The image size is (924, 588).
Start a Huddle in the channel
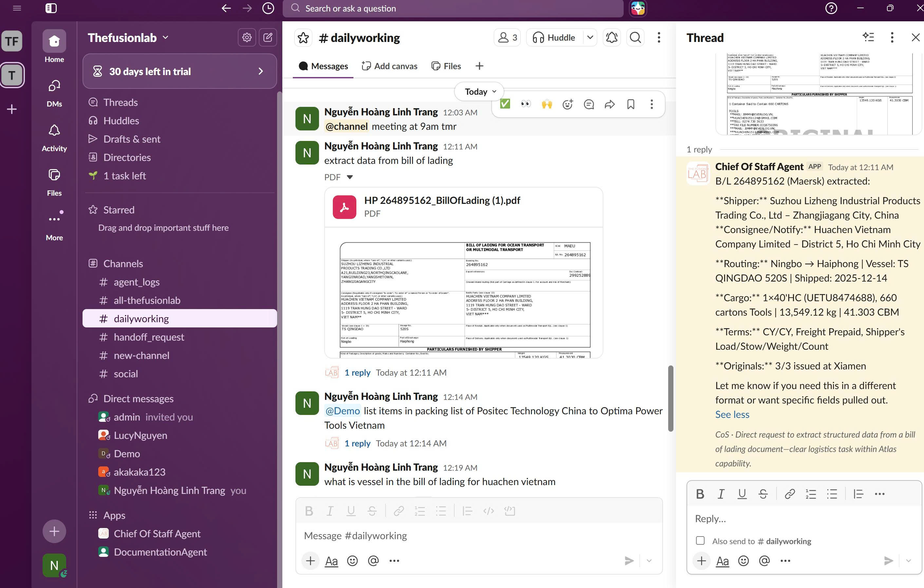click(x=554, y=38)
